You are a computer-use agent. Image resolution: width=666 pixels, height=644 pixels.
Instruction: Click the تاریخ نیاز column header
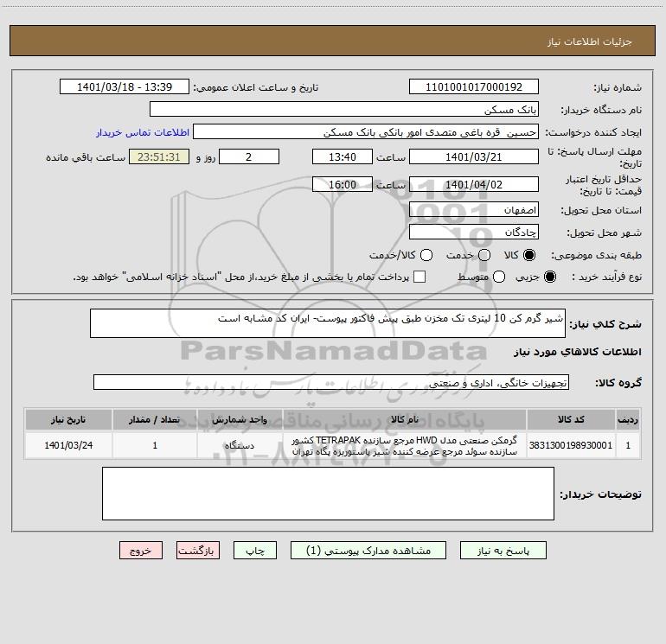[x=68, y=419]
